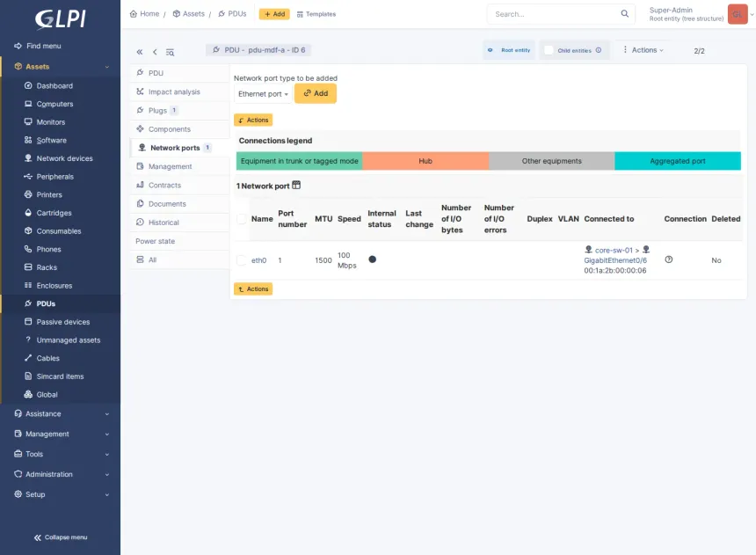Check the eth0 row checkbox

pyautogui.click(x=242, y=260)
